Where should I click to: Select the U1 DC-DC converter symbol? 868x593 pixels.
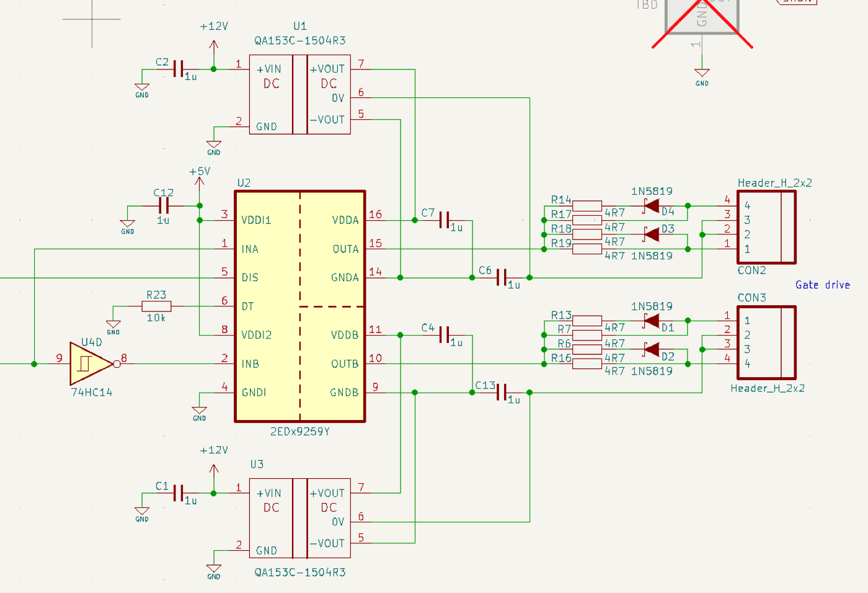pos(300,94)
